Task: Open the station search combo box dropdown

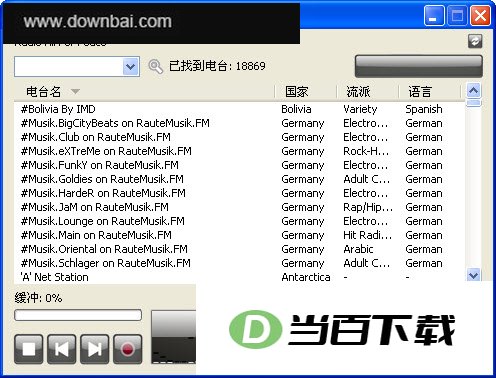Action: point(131,67)
